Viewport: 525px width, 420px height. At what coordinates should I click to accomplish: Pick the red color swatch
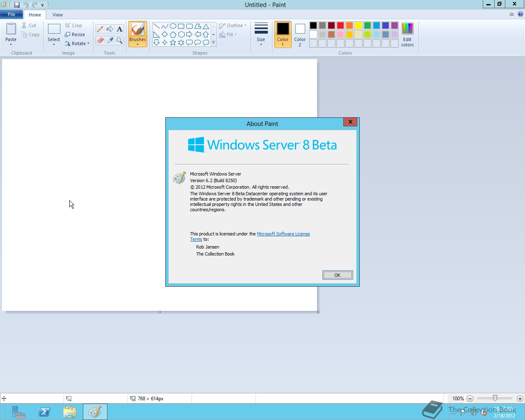click(x=340, y=25)
